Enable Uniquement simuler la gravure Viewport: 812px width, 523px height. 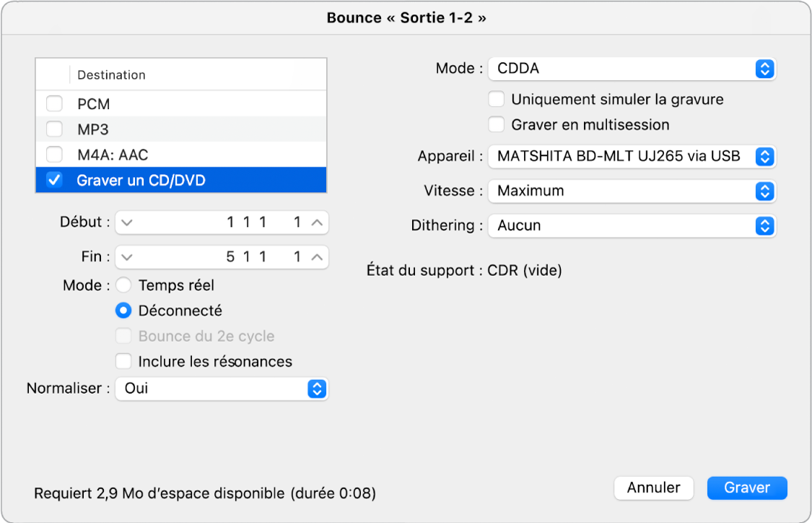tap(496, 99)
